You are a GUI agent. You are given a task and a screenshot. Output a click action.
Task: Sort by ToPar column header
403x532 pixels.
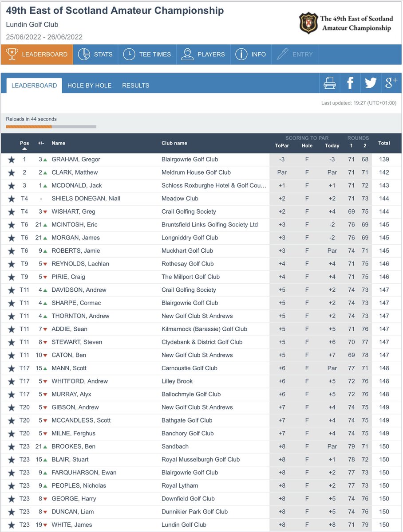pos(282,145)
